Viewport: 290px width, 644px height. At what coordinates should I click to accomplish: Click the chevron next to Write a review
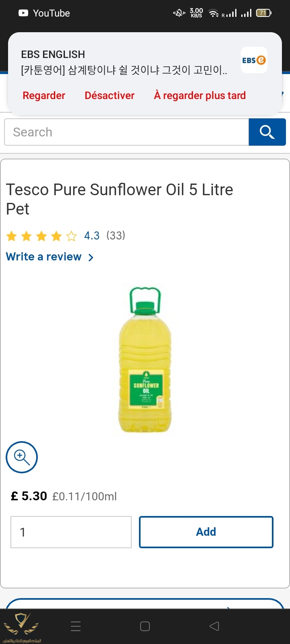coord(91,257)
